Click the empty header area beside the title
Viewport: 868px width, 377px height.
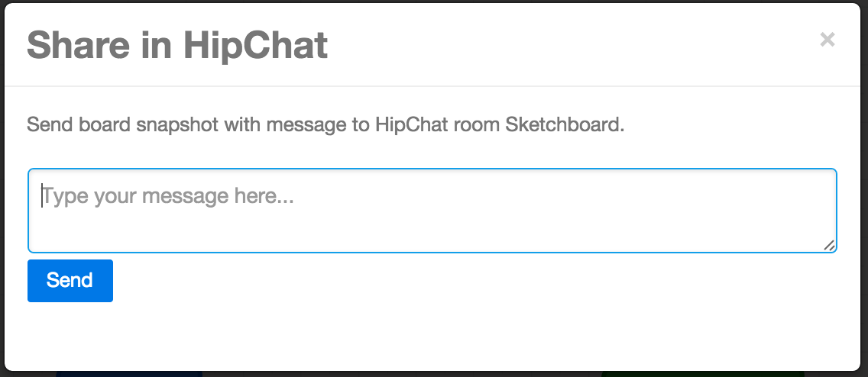pos(570,44)
